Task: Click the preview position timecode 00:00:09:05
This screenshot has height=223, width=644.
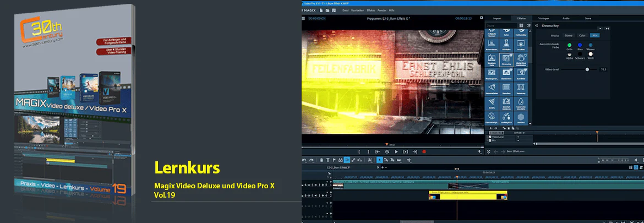Action: coord(316,19)
